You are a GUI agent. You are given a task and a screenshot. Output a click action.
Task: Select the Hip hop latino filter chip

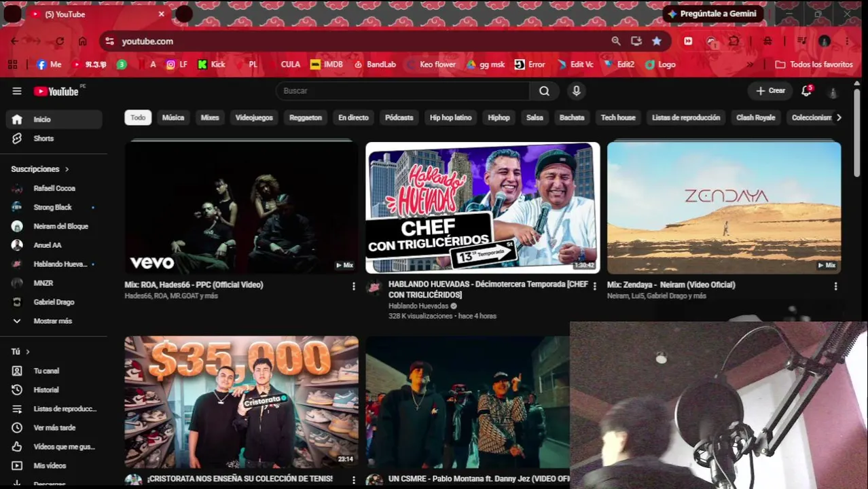(450, 117)
